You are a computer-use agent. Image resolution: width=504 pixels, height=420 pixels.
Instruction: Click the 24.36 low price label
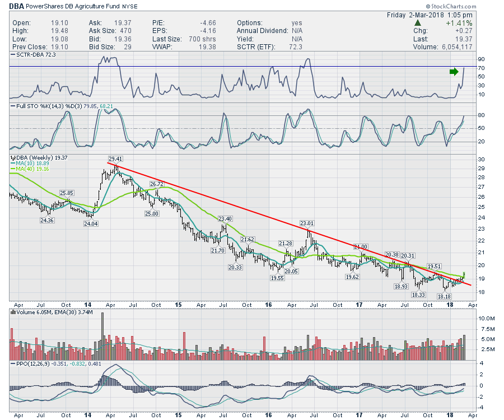(x=47, y=221)
